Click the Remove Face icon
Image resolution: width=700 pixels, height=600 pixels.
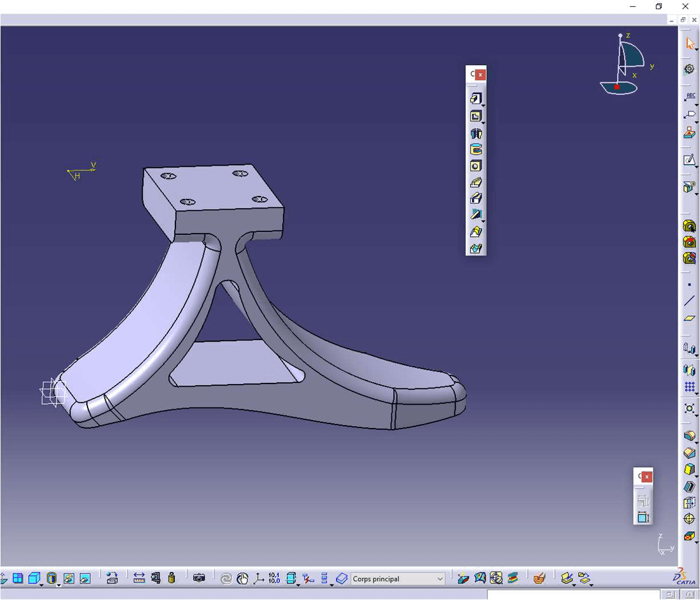pos(689,536)
